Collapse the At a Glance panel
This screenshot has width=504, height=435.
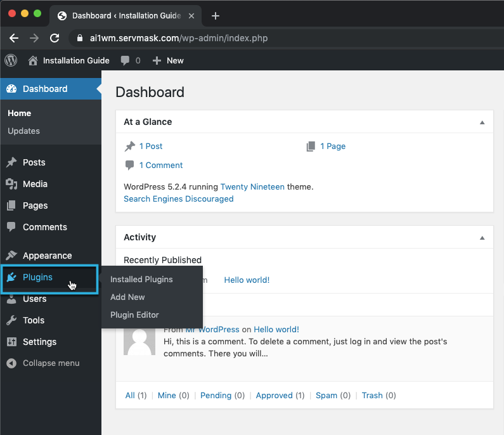pyautogui.click(x=482, y=122)
